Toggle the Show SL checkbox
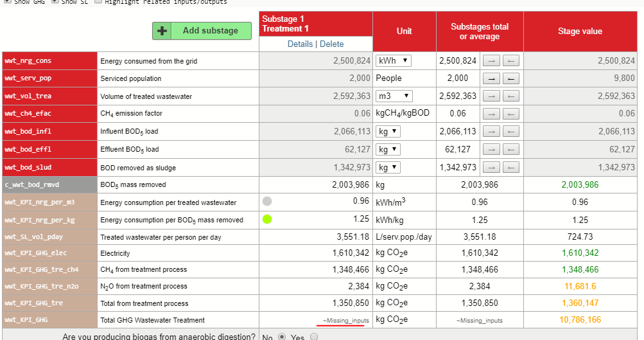This screenshot has width=644, height=340. [55, 1]
